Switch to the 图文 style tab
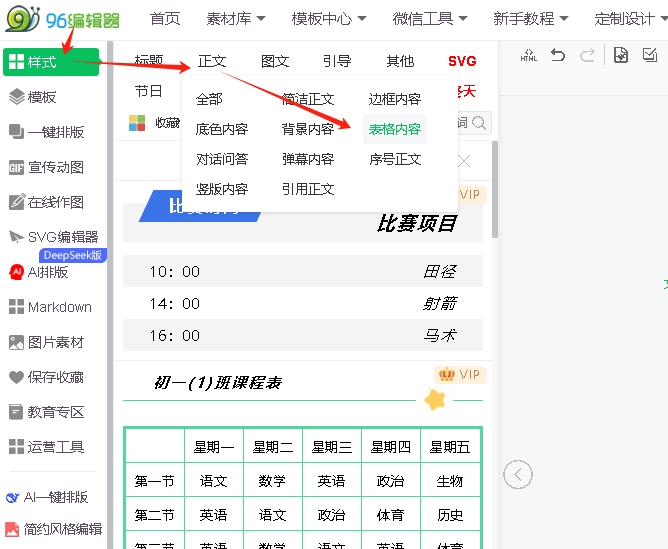Screen dimensions: 668x549 click(275, 61)
